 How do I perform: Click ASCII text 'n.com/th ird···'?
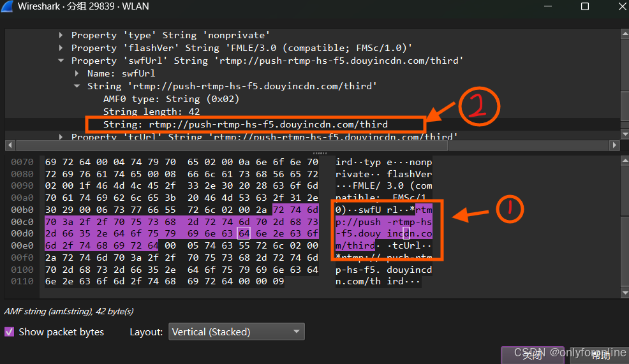(378, 281)
